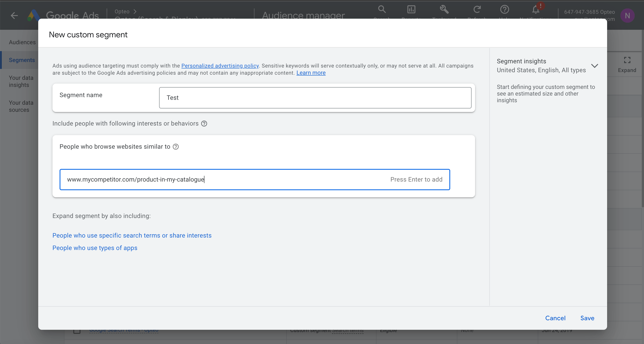This screenshot has width=644, height=344.
Task: Click People who use types of apps
Action: click(x=95, y=248)
